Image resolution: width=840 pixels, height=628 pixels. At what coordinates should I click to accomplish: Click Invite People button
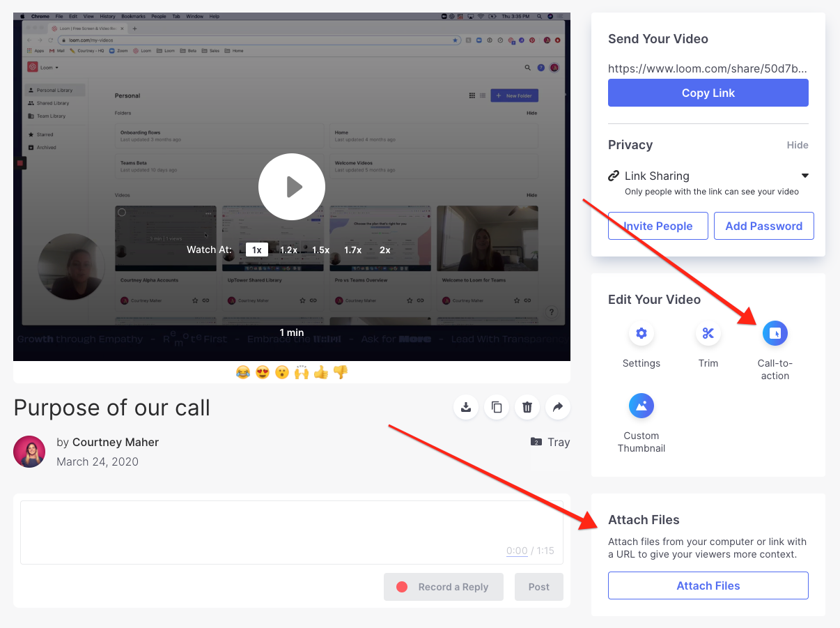click(658, 226)
